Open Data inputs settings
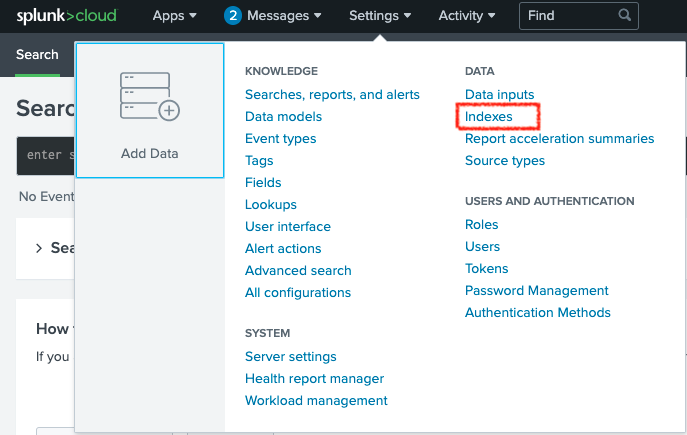This screenshot has height=435, width=687. pyautogui.click(x=499, y=95)
